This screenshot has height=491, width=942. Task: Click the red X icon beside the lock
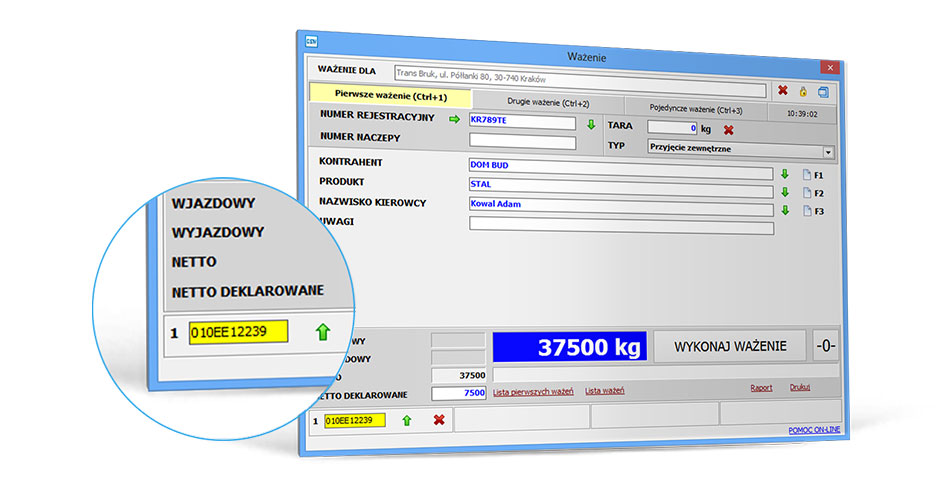pos(782,91)
